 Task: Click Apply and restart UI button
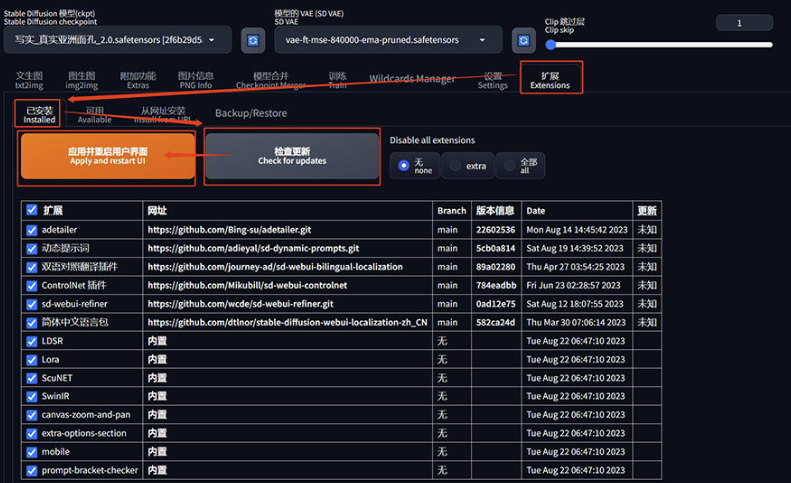[x=108, y=156]
